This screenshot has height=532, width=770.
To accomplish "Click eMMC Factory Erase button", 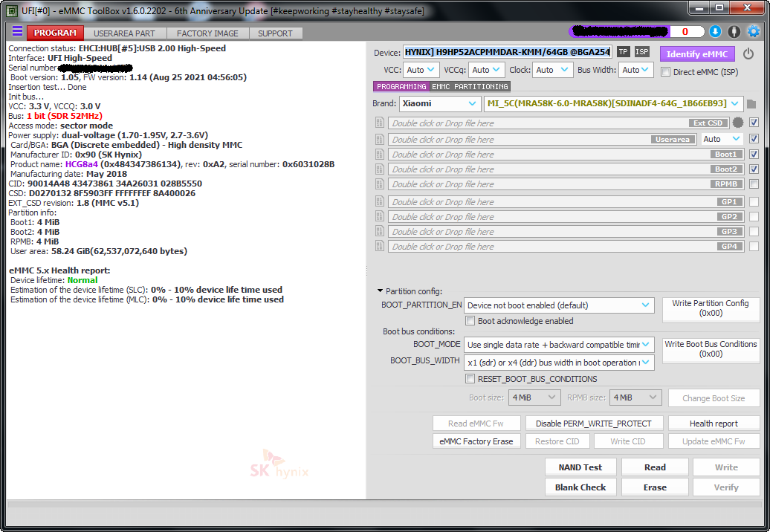I will (x=476, y=441).
